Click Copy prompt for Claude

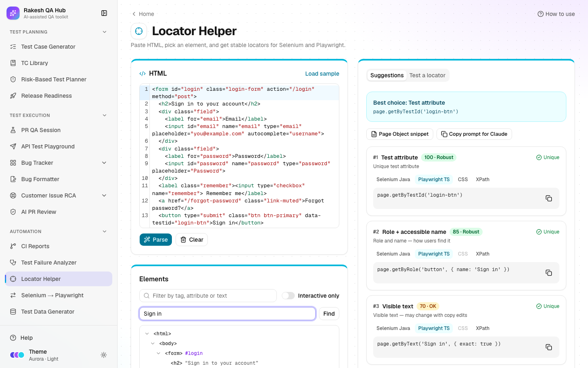tap(474, 134)
